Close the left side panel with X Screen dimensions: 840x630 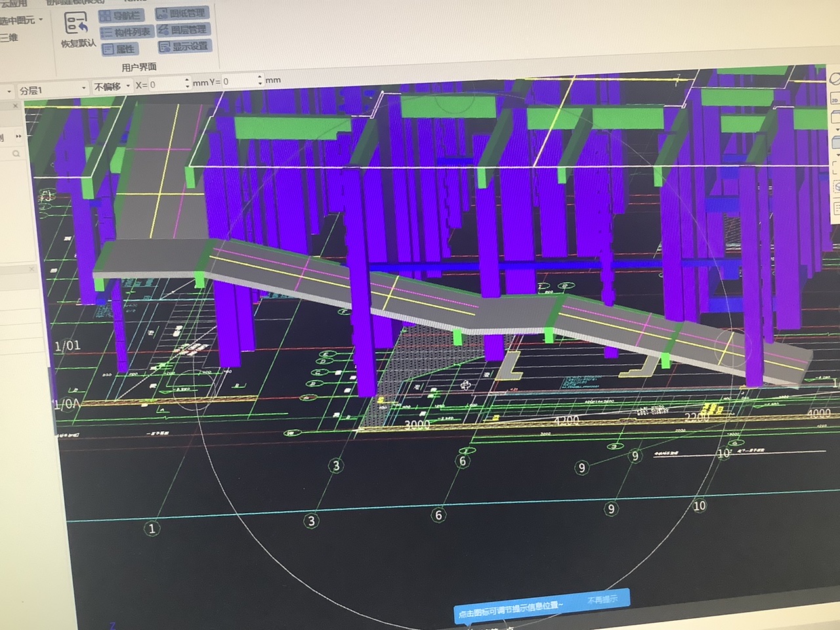coord(16,106)
